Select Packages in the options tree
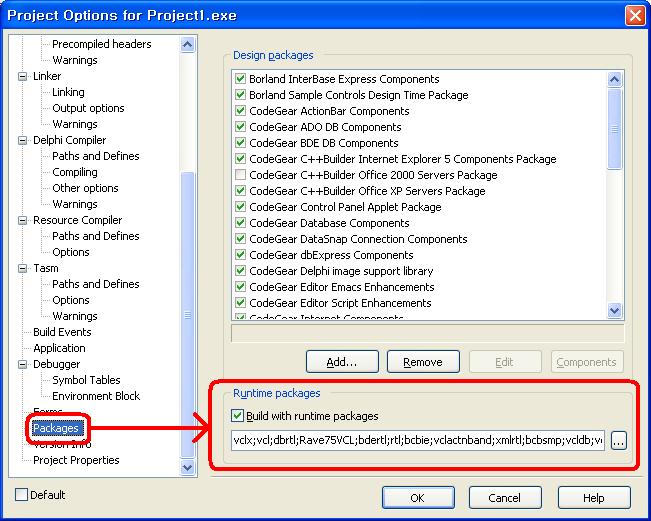This screenshot has height=521, width=651. click(55, 428)
